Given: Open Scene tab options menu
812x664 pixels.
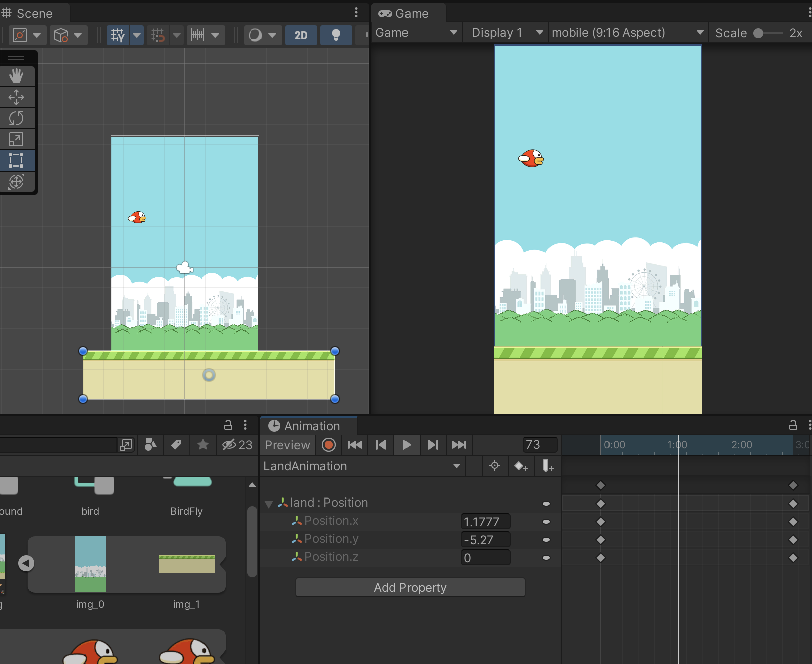Looking at the screenshot, I should [x=356, y=13].
